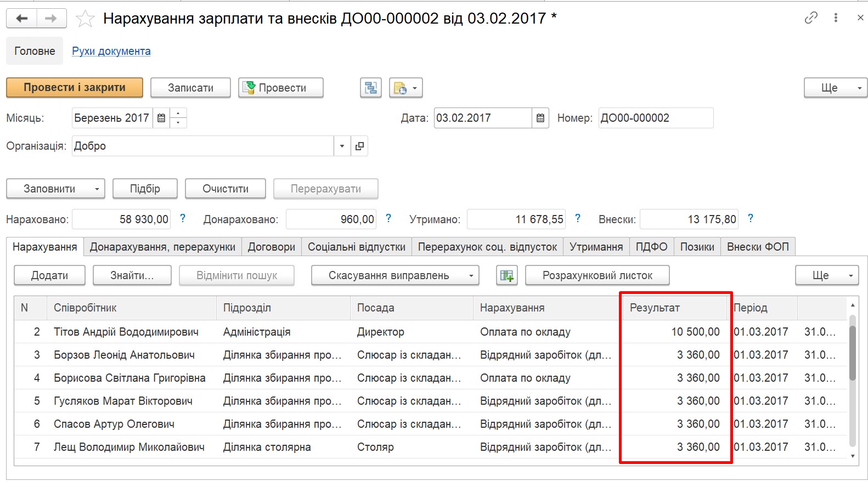Select the Директор position cell
The height and width of the screenshot is (487, 868).
click(x=412, y=332)
